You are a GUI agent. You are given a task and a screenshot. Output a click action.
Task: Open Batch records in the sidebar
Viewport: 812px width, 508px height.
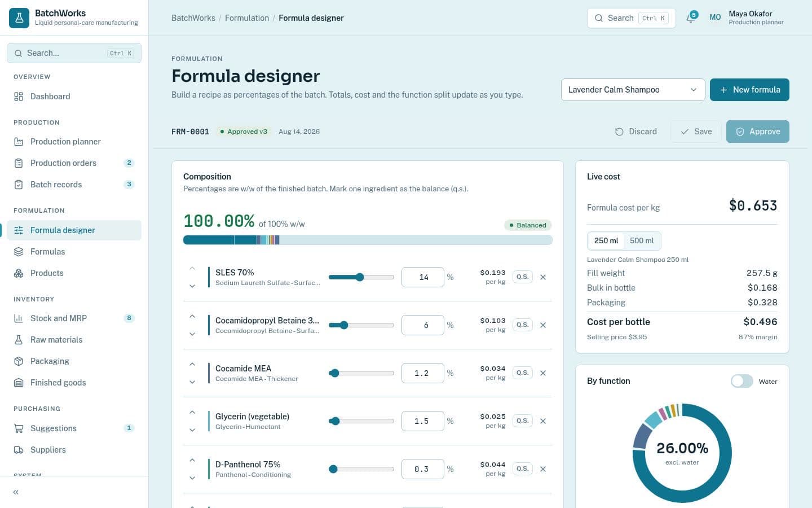pyautogui.click(x=74, y=185)
